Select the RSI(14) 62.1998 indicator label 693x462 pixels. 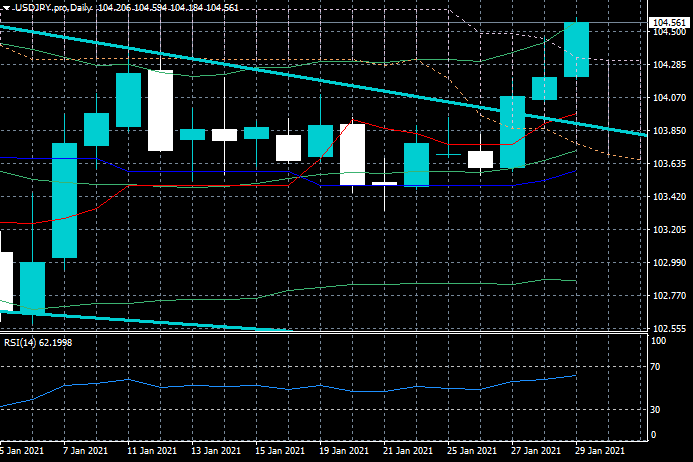(x=38, y=343)
